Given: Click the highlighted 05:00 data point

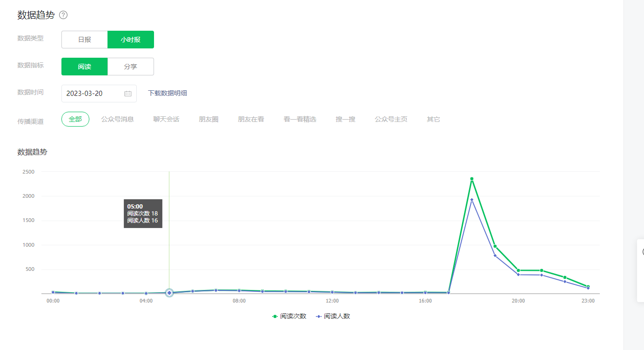Looking at the screenshot, I should pos(169,293).
